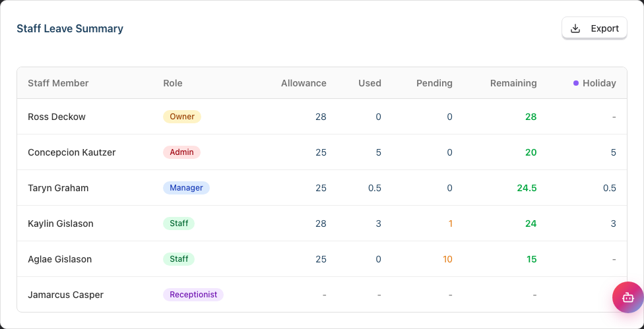Click Ross Deckow's allowance value 28
Image resolution: width=644 pixels, height=329 pixels.
(x=321, y=117)
